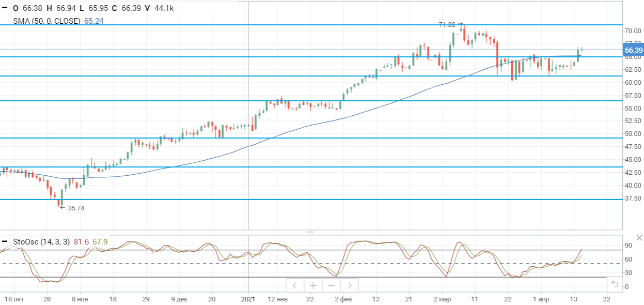
Task: Click the StoOsc value 81.6
Action: [x=81, y=241]
